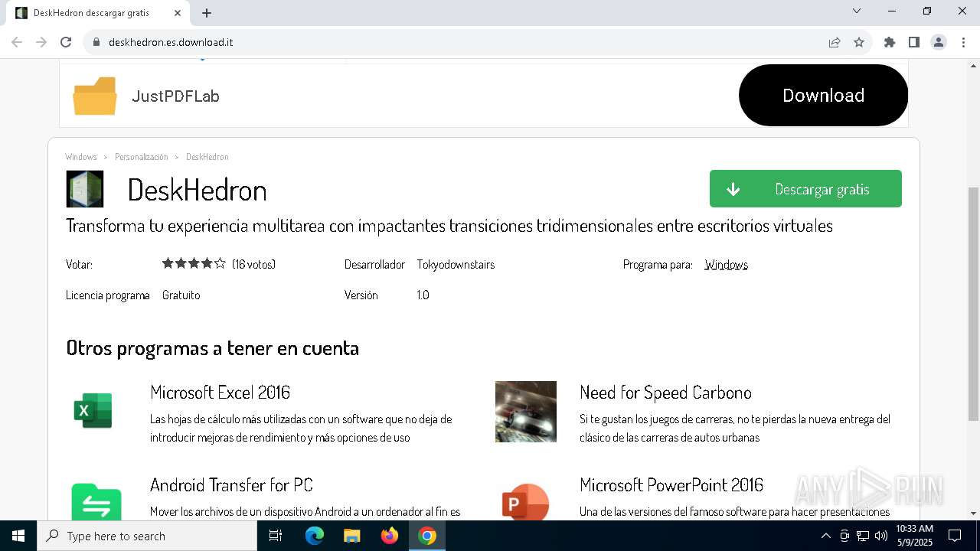The height and width of the screenshot is (551, 980).
Task: Show hidden system tray icons
Action: tap(825, 536)
